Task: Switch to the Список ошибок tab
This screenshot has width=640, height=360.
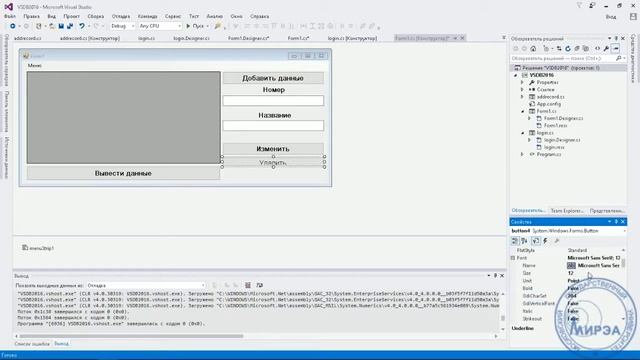Action: [x=32, y=344]
